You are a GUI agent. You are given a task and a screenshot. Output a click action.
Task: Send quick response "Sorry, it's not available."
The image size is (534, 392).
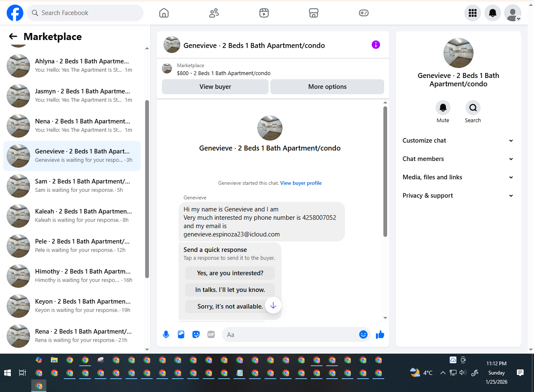pyautogui.click(x=230, y=307)
